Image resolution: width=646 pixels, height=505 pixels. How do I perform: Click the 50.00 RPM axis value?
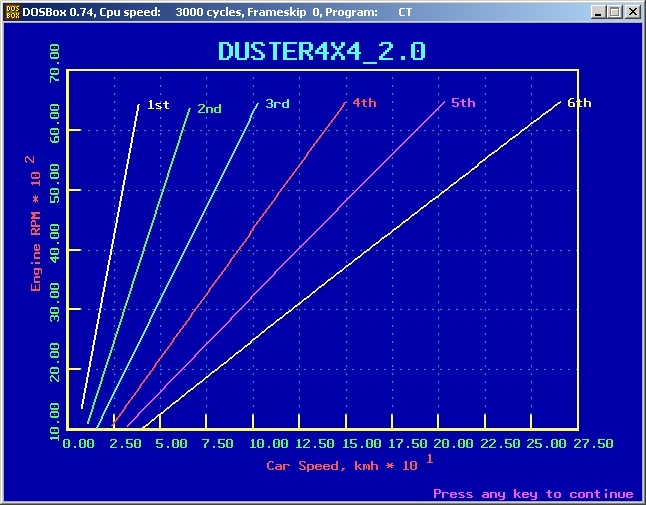click(54, 183)
